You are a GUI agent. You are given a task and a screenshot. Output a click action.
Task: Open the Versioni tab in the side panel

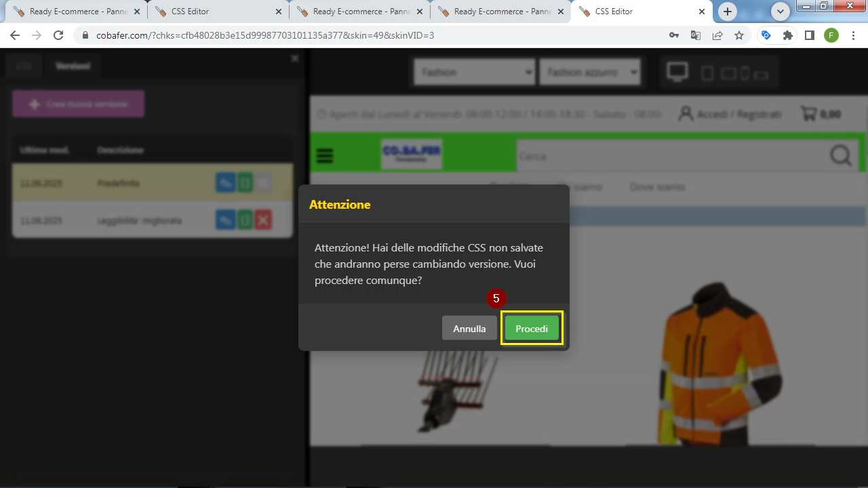coord(73,66)
